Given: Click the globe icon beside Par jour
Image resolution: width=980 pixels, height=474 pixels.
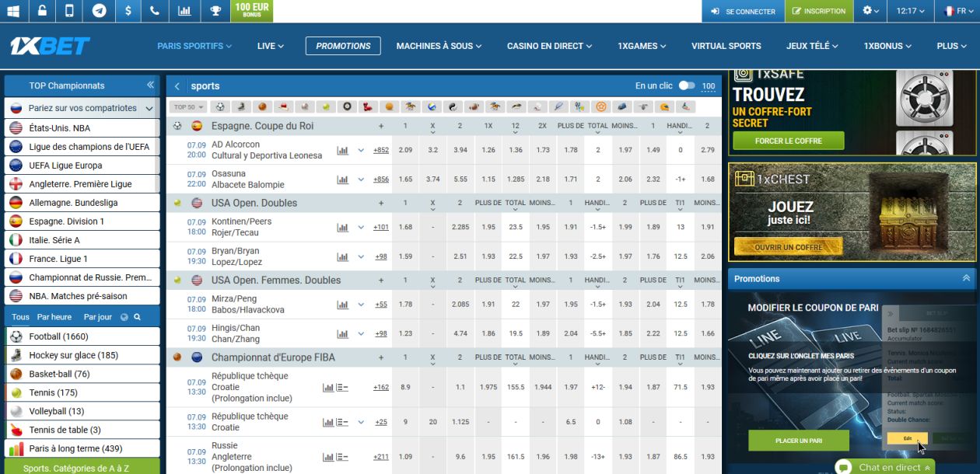Looking at the screenshot, I should click(124, 317).
